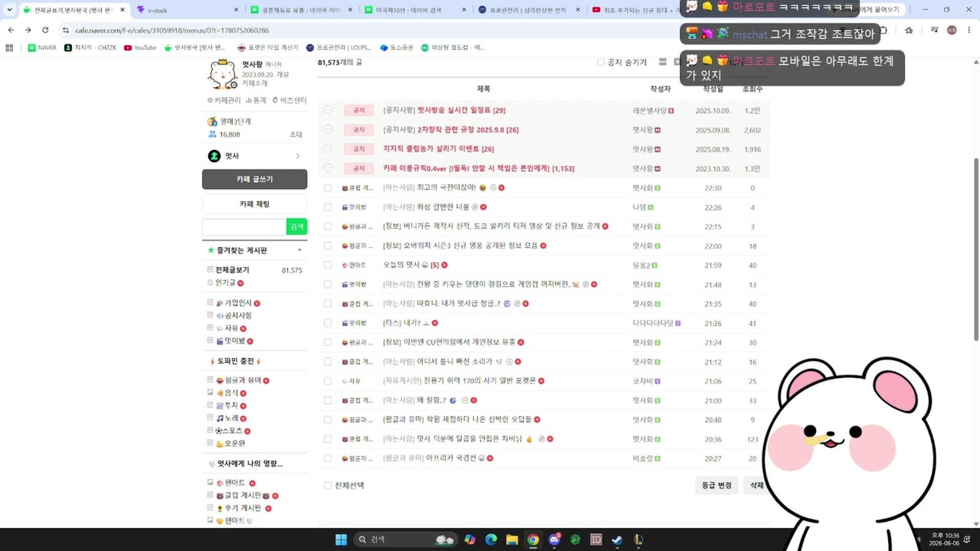Viewport: 980px width, 551px height.
Task: Open the 투자 board
Action: click(231, 406)
